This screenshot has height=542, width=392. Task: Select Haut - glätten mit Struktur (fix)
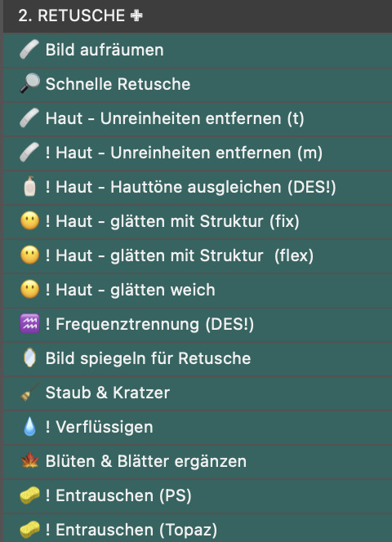coord(198,221)
